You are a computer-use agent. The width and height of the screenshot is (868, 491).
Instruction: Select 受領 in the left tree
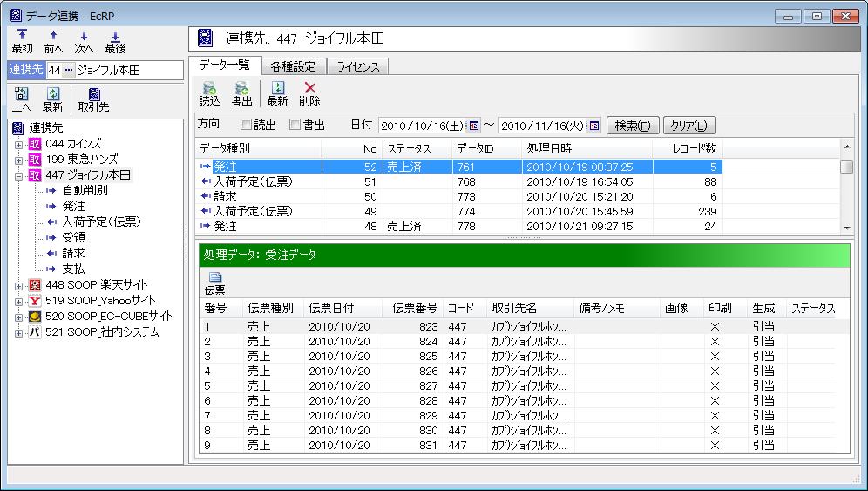coord(73,237)
